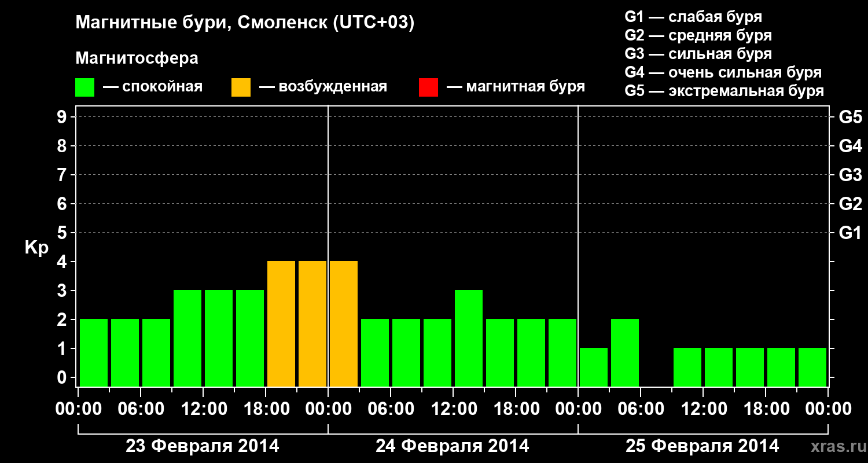This screenshot has height=463, width=868.
Task: Click the 'G2 — средняя буря' legend line
Action: [698, 35]
